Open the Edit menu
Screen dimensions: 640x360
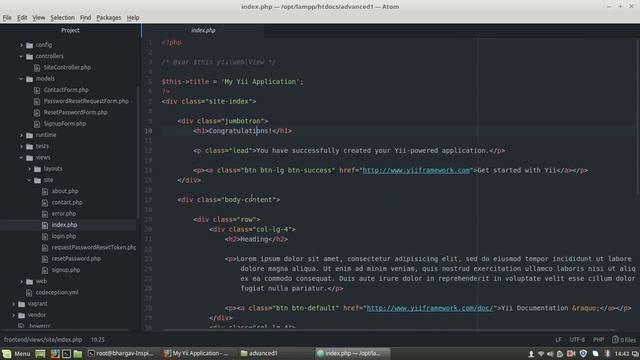(x=22, y=18)
